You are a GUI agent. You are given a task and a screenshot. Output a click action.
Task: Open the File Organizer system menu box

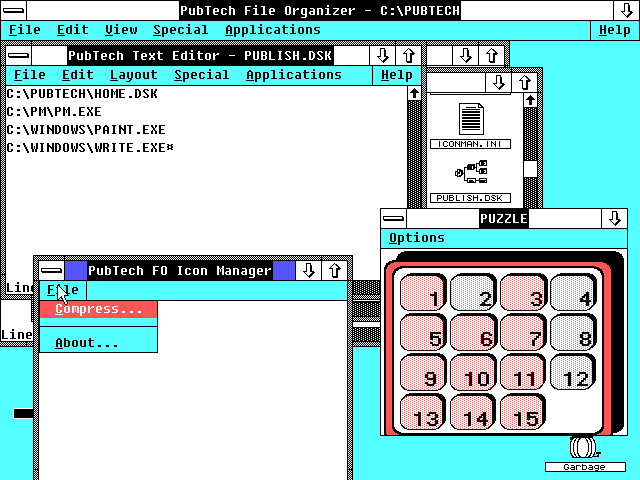(x=14, y=10)
